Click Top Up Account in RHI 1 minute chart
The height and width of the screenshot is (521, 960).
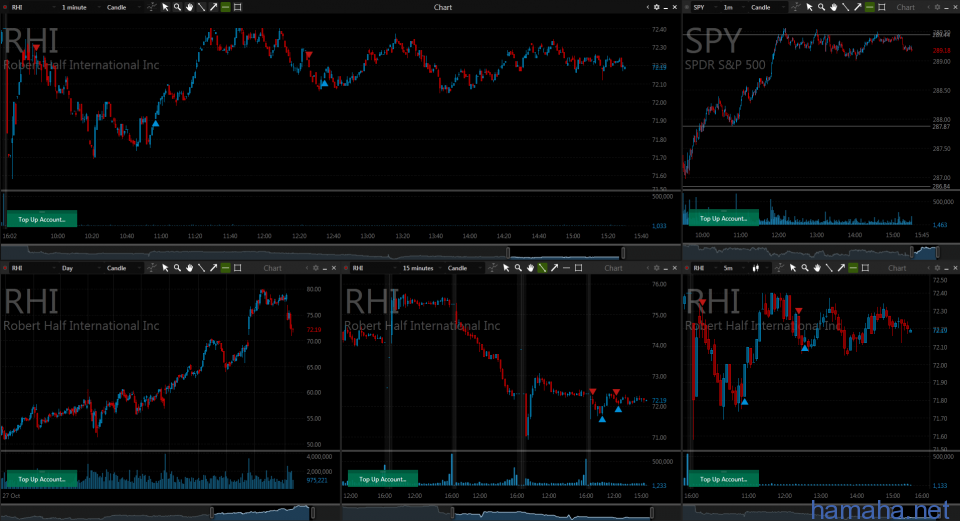42,219
